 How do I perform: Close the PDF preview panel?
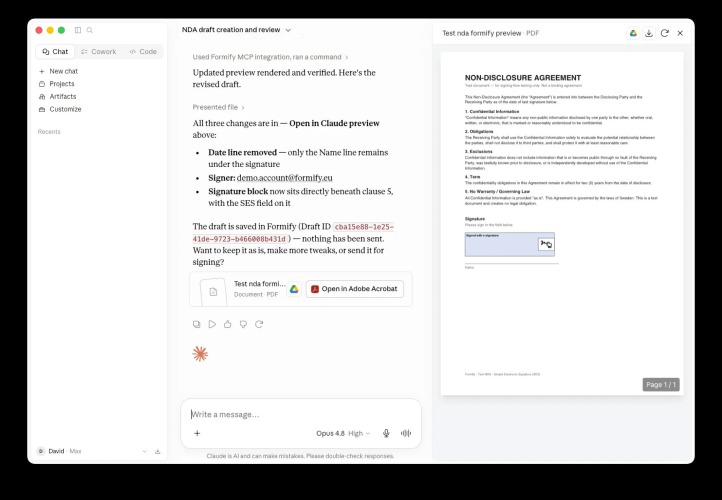[x=680, y=33]
